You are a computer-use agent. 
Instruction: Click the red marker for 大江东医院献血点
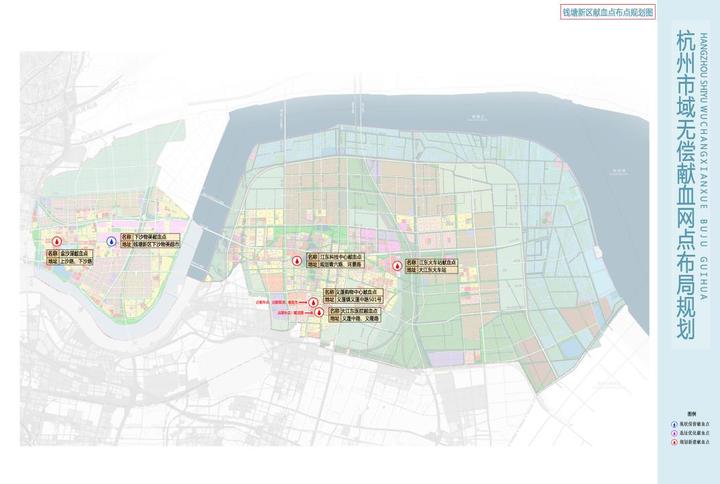coord(317,312)
